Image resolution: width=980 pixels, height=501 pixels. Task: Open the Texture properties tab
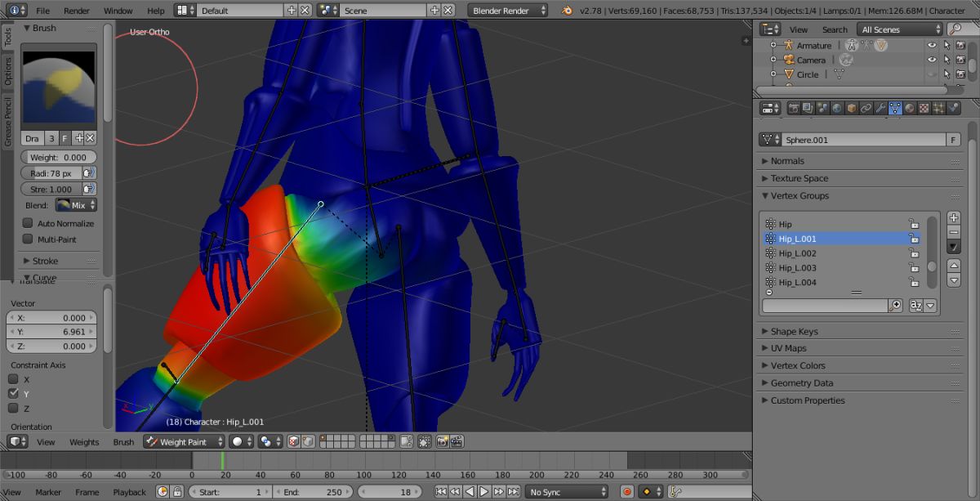[x=924, y=108]
